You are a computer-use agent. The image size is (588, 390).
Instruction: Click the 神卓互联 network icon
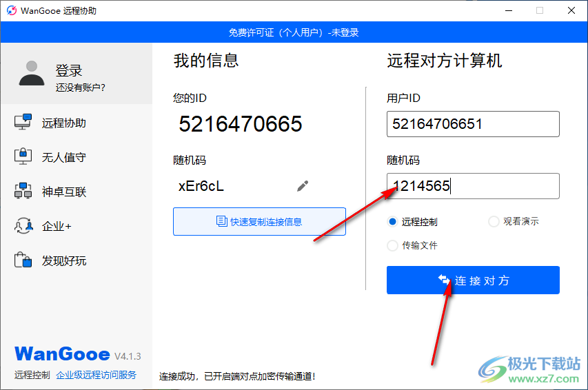point(23,190)
